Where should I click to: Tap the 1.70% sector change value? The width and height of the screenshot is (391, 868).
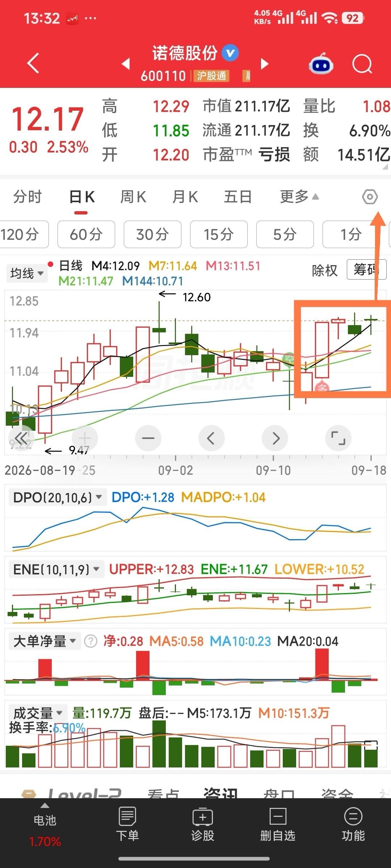(45, 842)
